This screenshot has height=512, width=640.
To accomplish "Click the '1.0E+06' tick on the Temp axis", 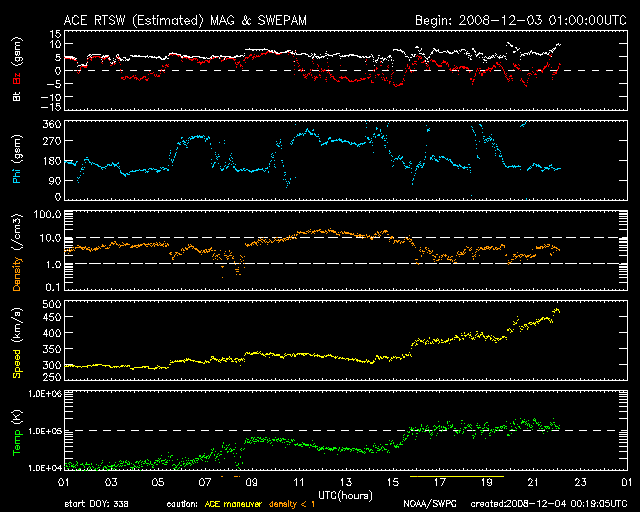I will click(x=45, y=394).
